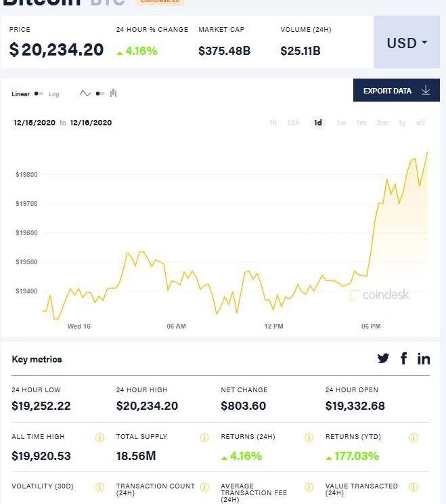The image size is (446, 504).
Task: Click the Facebook share icon
Action: [x=404, y=358]
